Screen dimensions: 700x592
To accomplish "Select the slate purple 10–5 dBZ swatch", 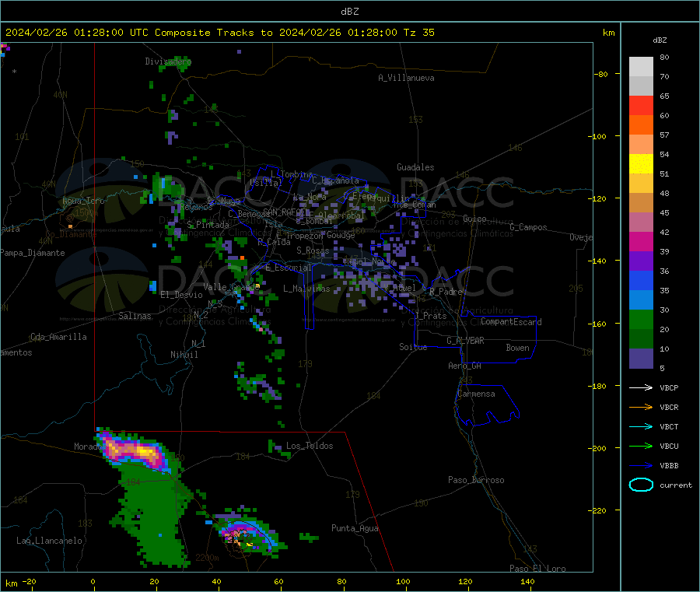I will [x=641, y=359].
